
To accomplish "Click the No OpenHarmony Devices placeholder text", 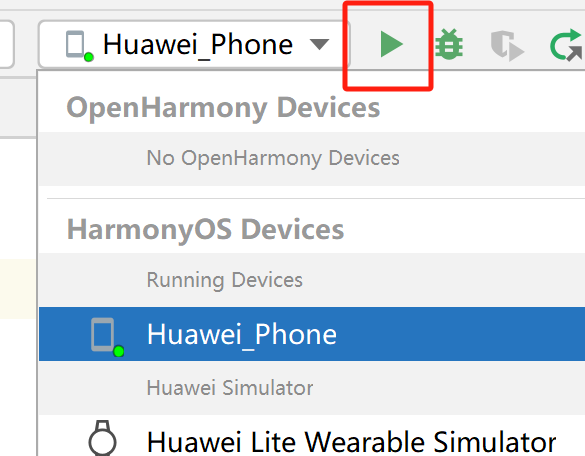I will click(273, 158).
